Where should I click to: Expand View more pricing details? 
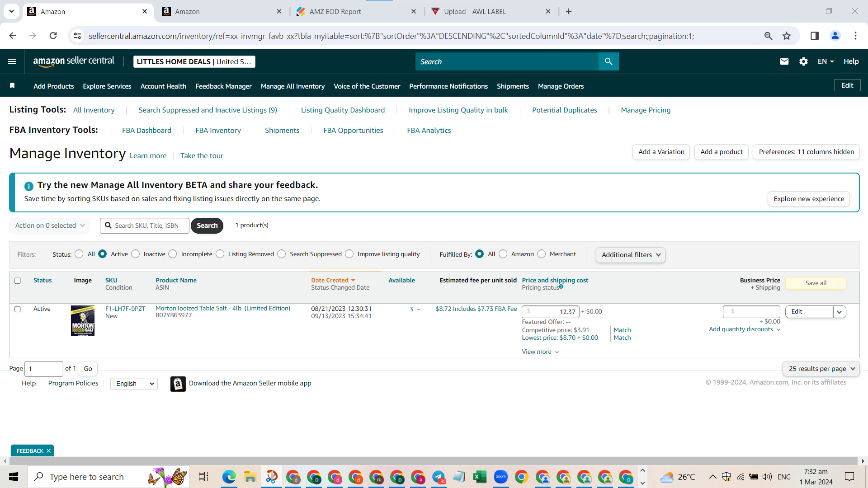tap(540, 352)
